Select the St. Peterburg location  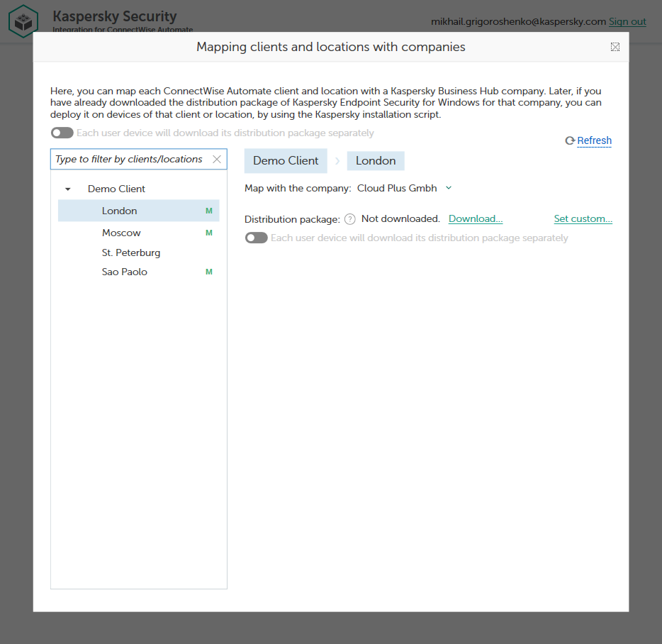point(131,252)
